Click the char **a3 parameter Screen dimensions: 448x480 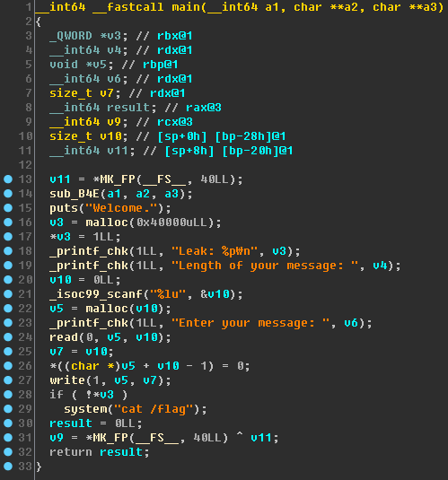(x=405, y=7)
